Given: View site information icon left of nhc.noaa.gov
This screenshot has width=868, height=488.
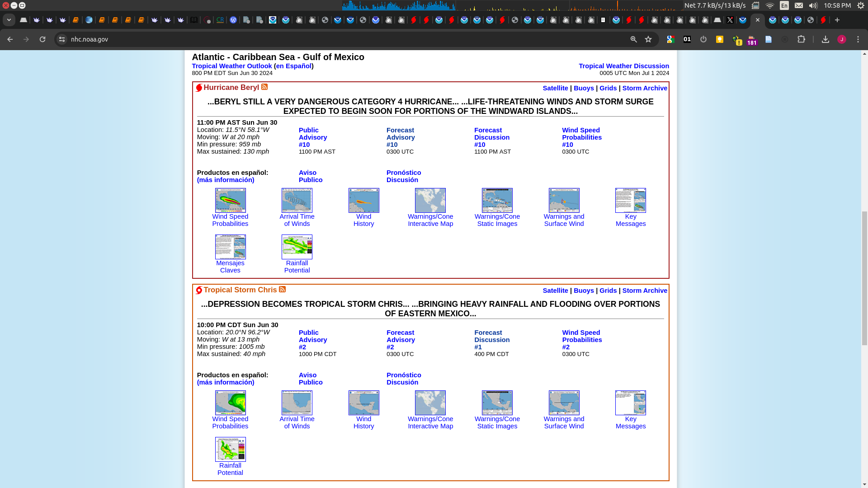Looking at the screenshot, I should (62, 39).
